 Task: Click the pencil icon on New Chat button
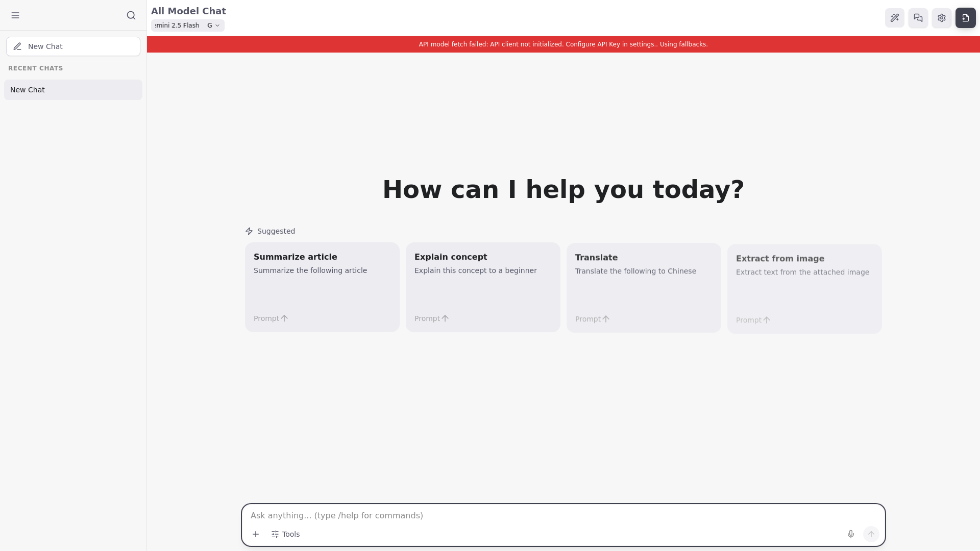(x=17, y=46)
